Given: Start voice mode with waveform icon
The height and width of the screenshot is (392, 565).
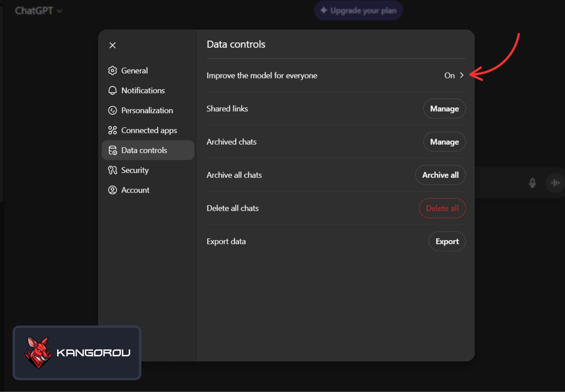Looking at the screenshot, I should [x=555, y=183].
